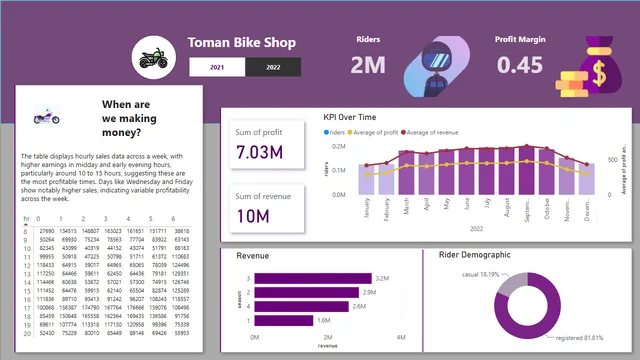Click the KPI Over Time chart title

coord(350,117)
